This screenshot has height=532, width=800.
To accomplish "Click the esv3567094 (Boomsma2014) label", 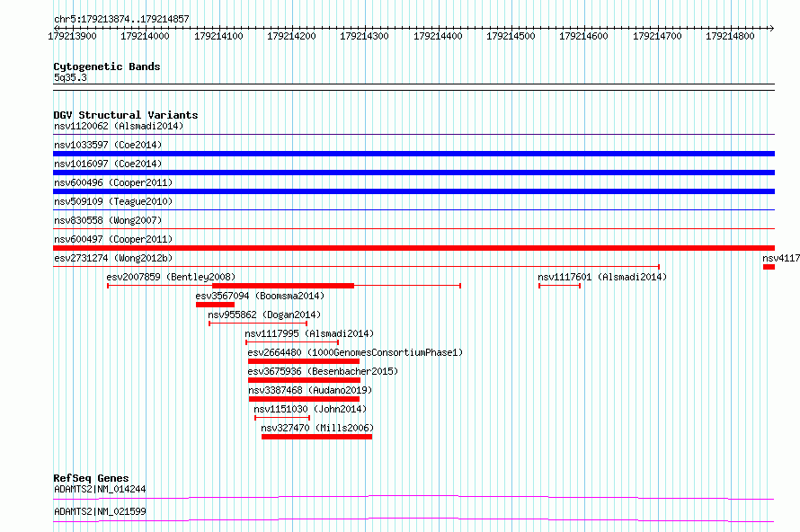I will click(x=260, y=296).
